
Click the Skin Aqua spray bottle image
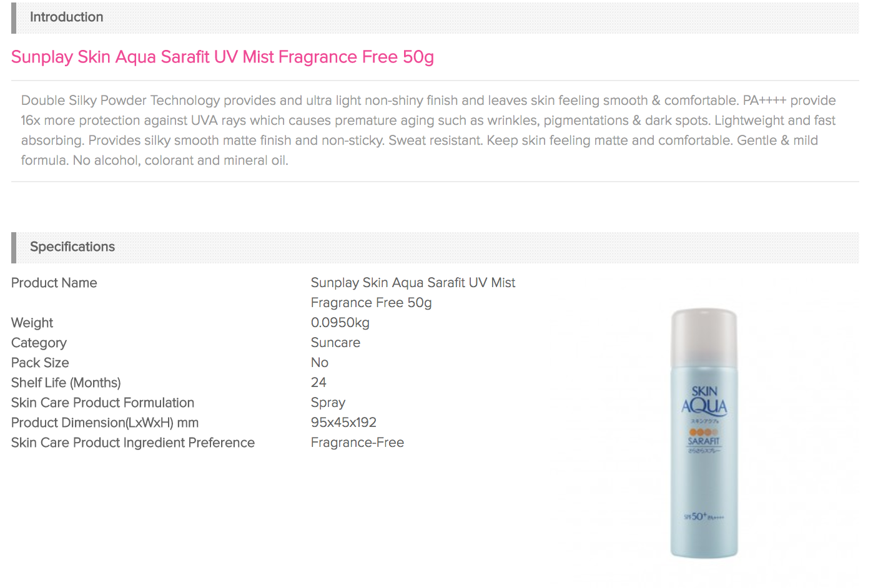pyautogui.click(x=704, y=433)
